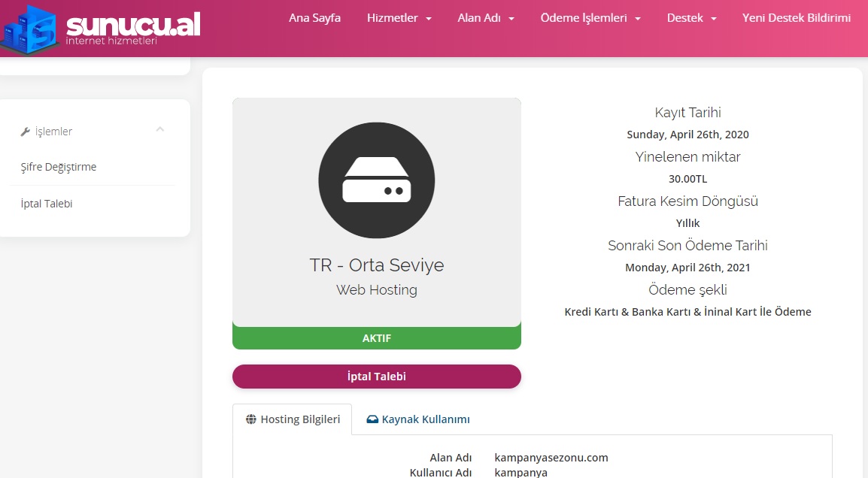Viewport: 868px width, 478px height.
Task: Expand the Destek menu arrow
Action: click(714, 18)
